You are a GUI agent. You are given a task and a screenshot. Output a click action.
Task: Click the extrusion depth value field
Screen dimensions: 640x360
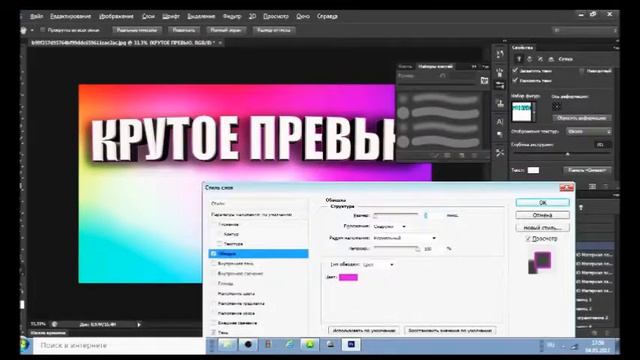[602, 144]
